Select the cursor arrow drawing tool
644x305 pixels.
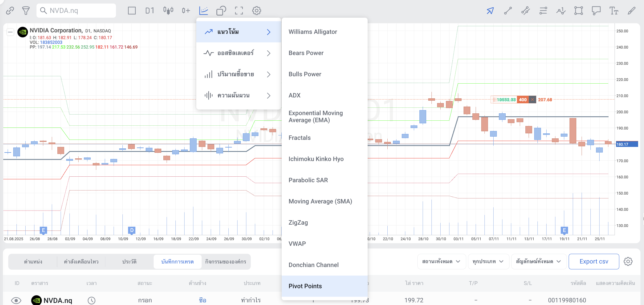pyautogui.click(x=490, y=11)
